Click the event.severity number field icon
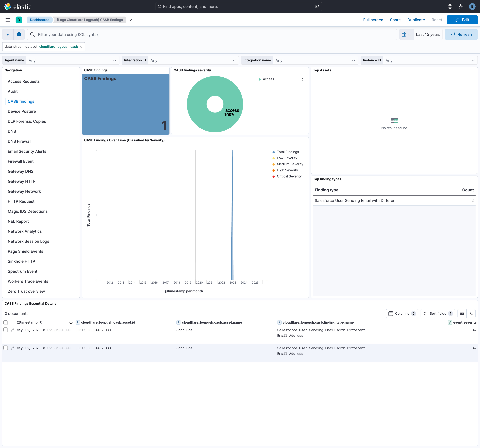The width and height of the screenshot is (480, 448). (x=450, y=322)
